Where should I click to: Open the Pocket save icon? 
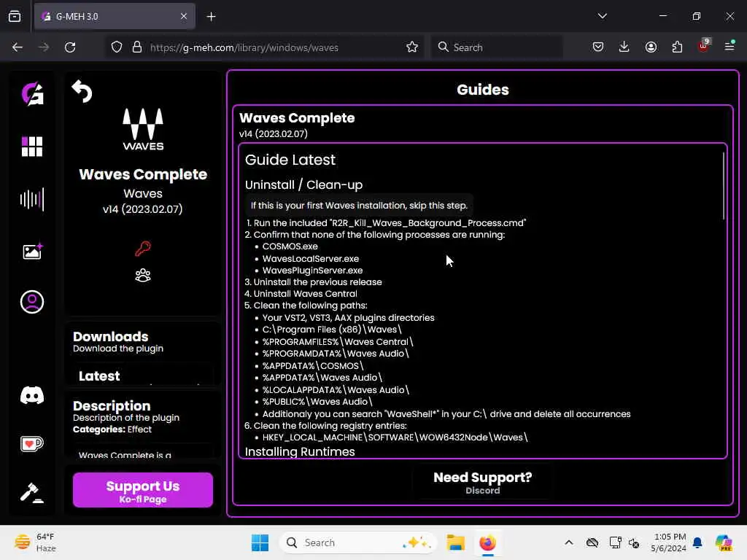click(598, 47)
